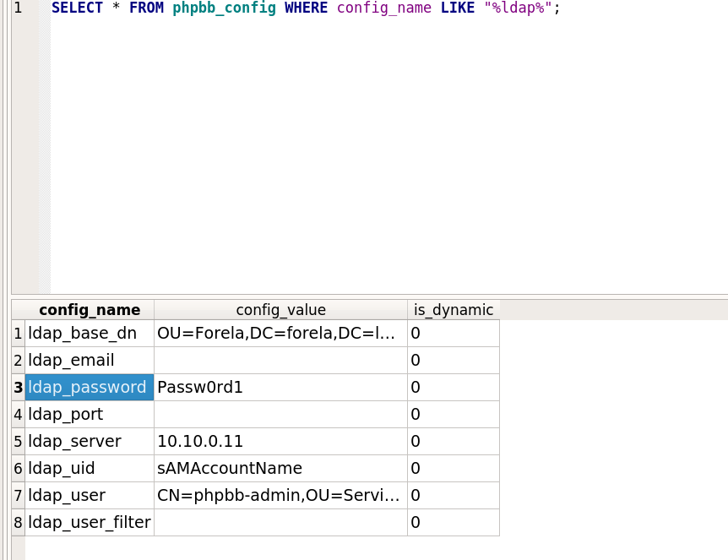Click the empty config_value cell for ldap_port
Image resolution: width=728 pixels, height=560 pixels.
(281, 414)
